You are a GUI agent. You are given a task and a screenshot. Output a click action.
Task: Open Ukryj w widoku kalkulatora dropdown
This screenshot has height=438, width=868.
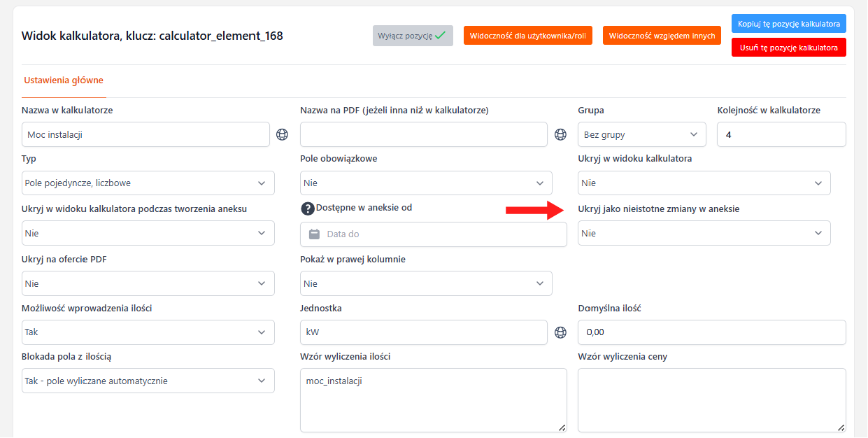pos(704,183)
